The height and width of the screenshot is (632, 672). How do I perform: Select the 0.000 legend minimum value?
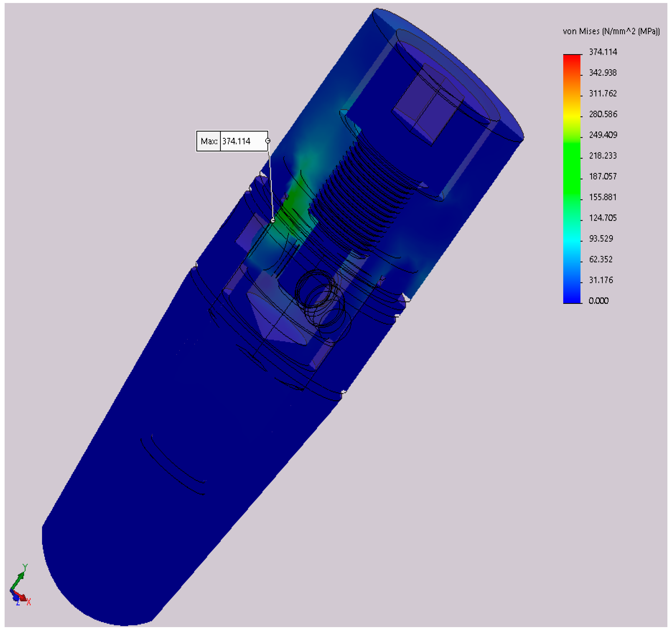point(598,301)
